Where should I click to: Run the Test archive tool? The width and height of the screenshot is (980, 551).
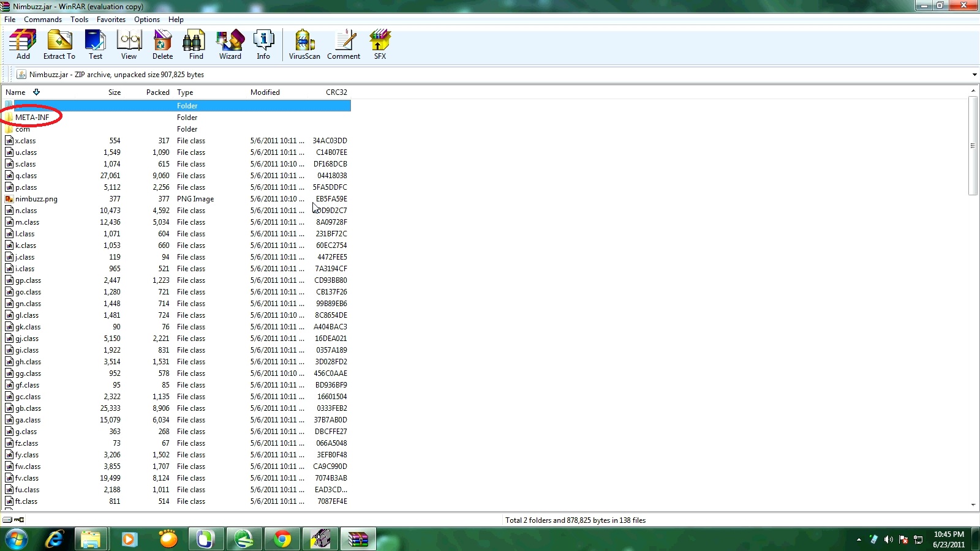[x=96, y=44]
